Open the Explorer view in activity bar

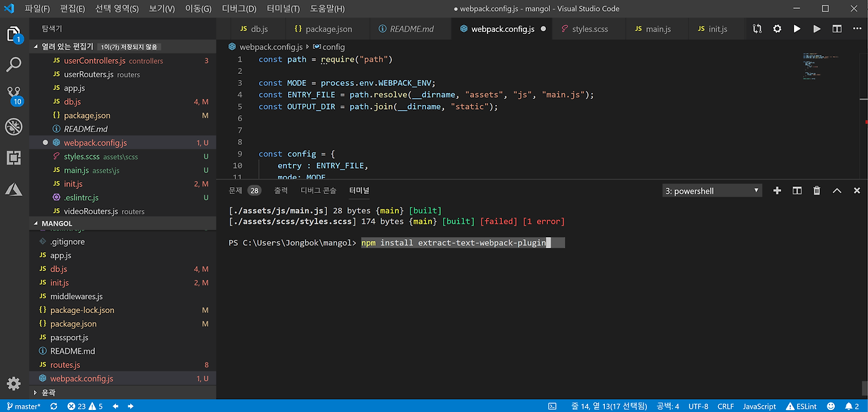click(x=14, y=34)
